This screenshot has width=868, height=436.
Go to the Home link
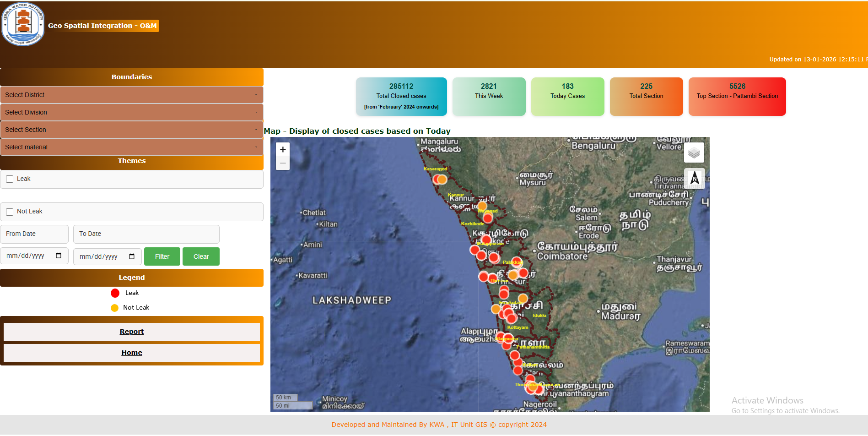(132, 353)
